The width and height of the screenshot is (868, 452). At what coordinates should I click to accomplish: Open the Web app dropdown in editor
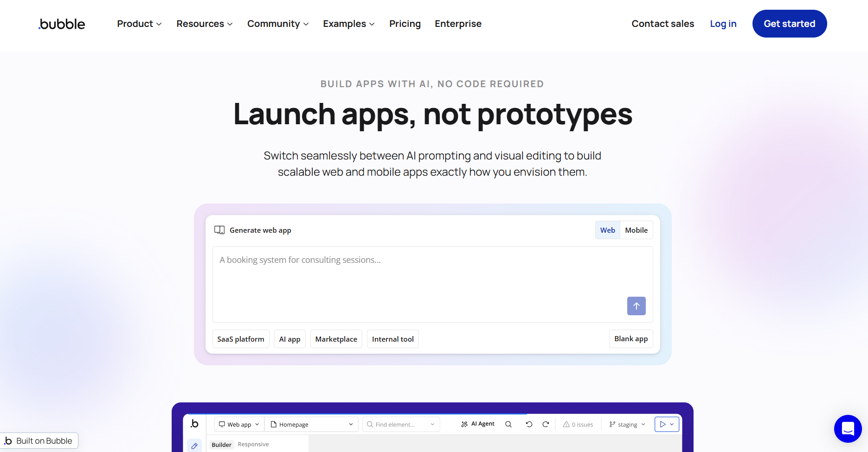[239, 424]
